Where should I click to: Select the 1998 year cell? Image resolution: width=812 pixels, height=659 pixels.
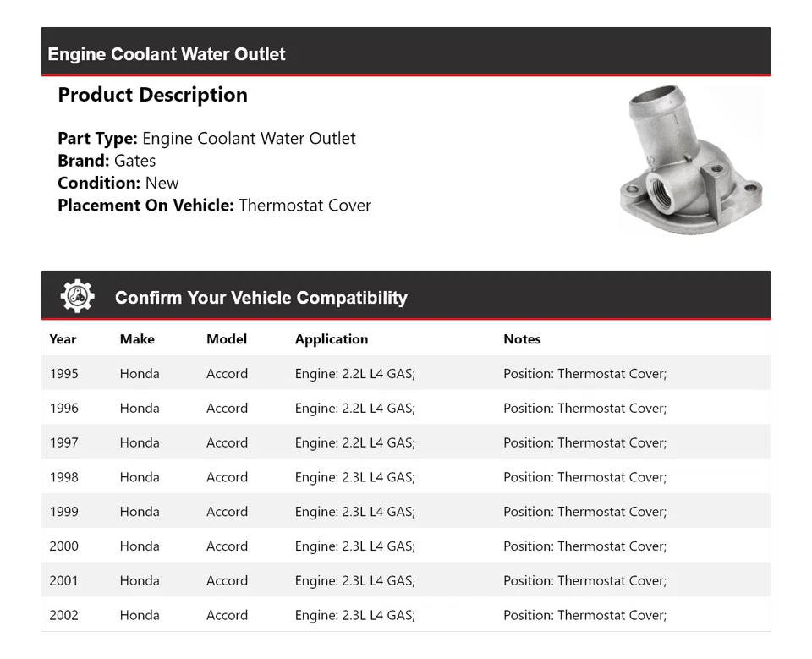tap(63, 477)
